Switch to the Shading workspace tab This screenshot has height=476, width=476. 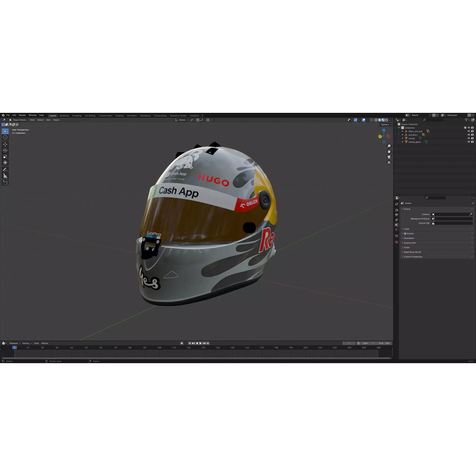[119, 115]
